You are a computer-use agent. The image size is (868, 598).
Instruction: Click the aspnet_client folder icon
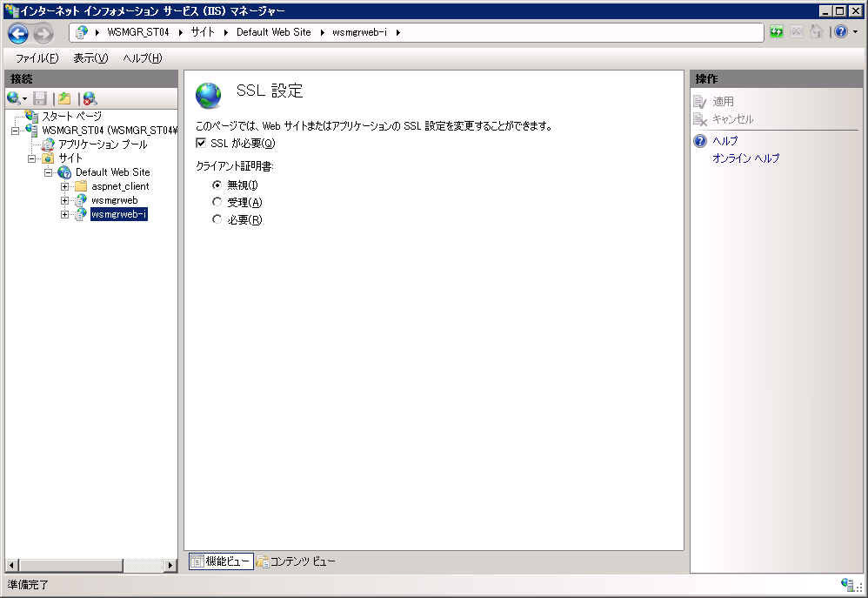pyautogui.click(x=82, y=186)
